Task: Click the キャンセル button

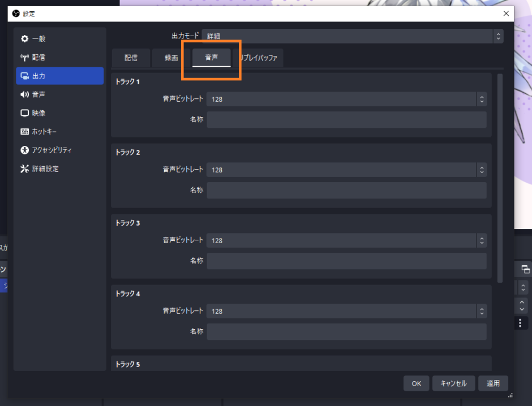Action: 453,383
